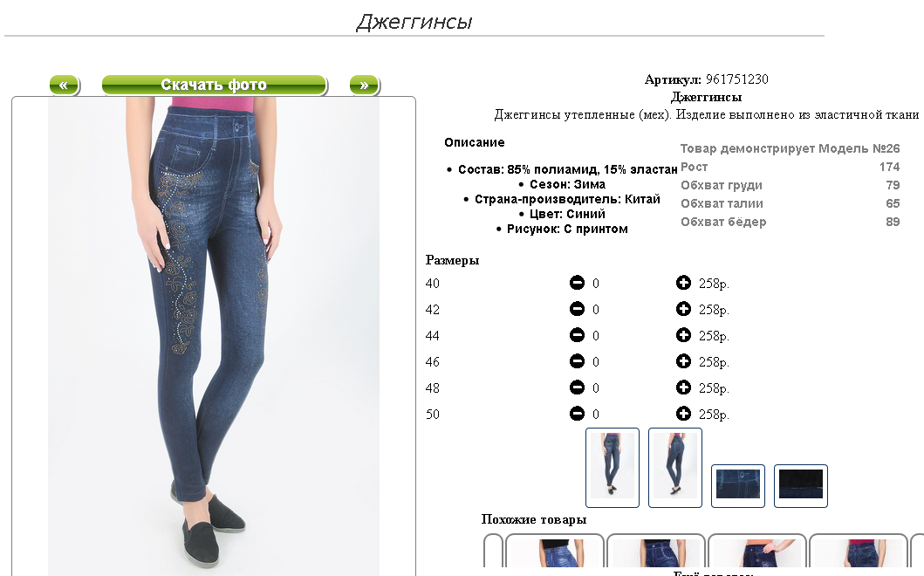Increase quantity for size 44
The image size is (924, 576).
point(683,335)
